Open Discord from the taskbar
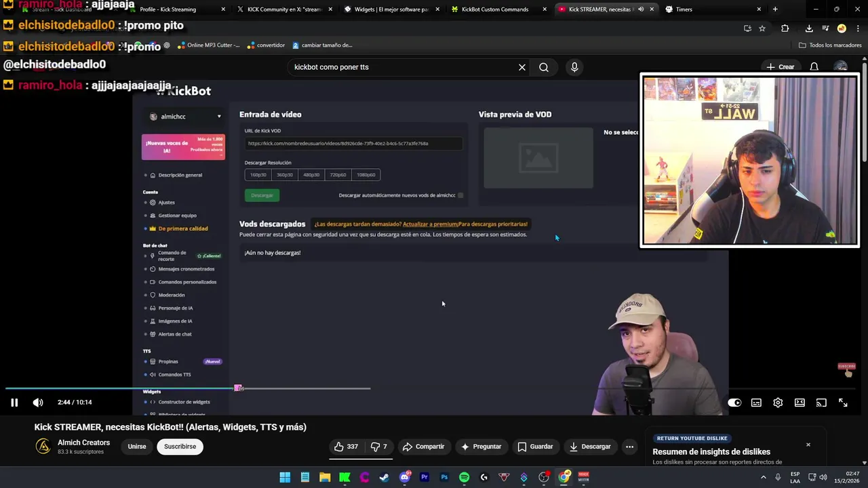Viewport: 868px width, 488px height. pos(405,477)
